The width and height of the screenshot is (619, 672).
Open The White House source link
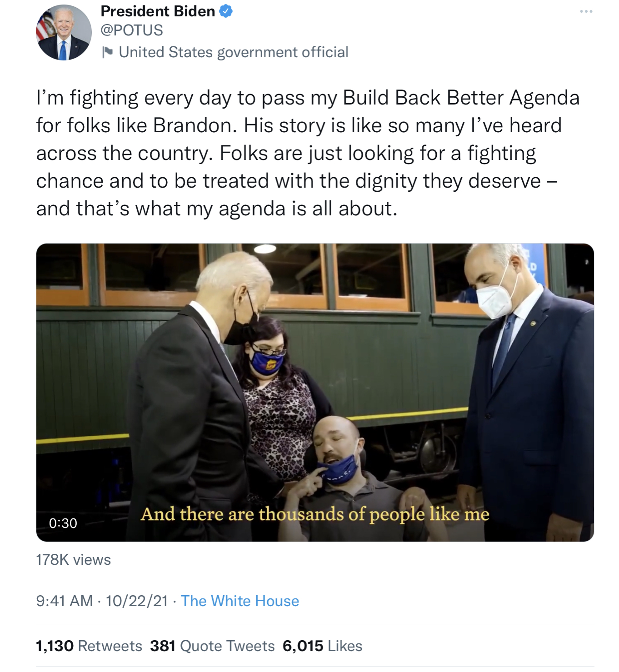click(240, 601)
